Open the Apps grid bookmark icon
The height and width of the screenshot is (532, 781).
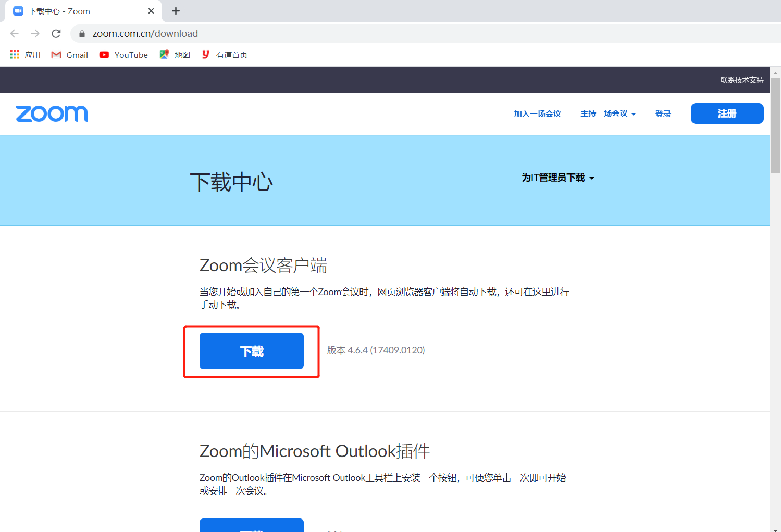tap(15, 55)
